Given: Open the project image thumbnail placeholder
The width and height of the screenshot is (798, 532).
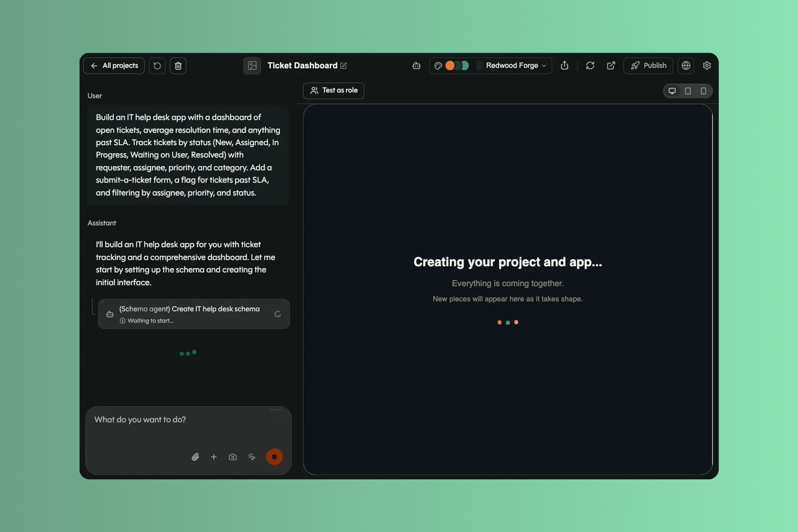Looking at the screenshot, I should coord(252,66).
